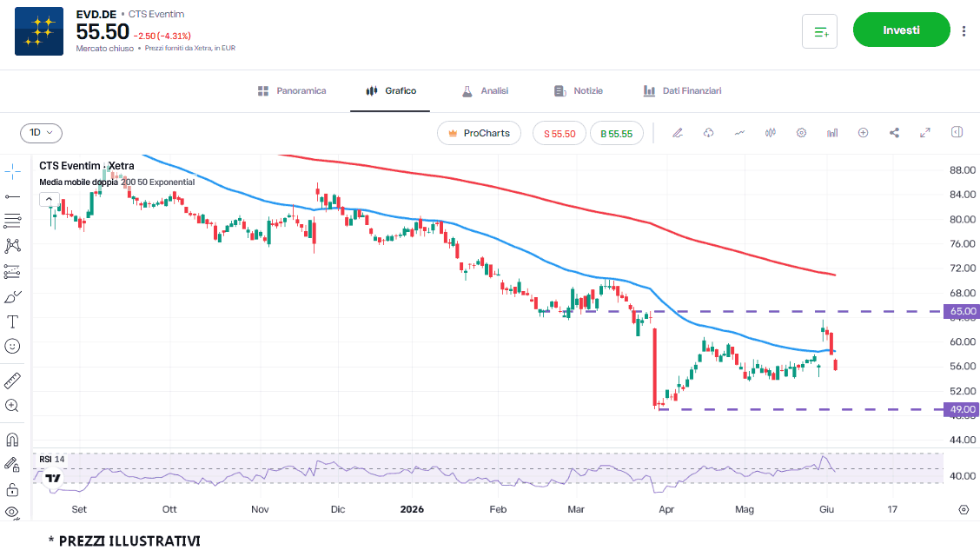This screenshot has width=980, height=550.
Task: Open the three-dot more options menu
Action: 963,30
